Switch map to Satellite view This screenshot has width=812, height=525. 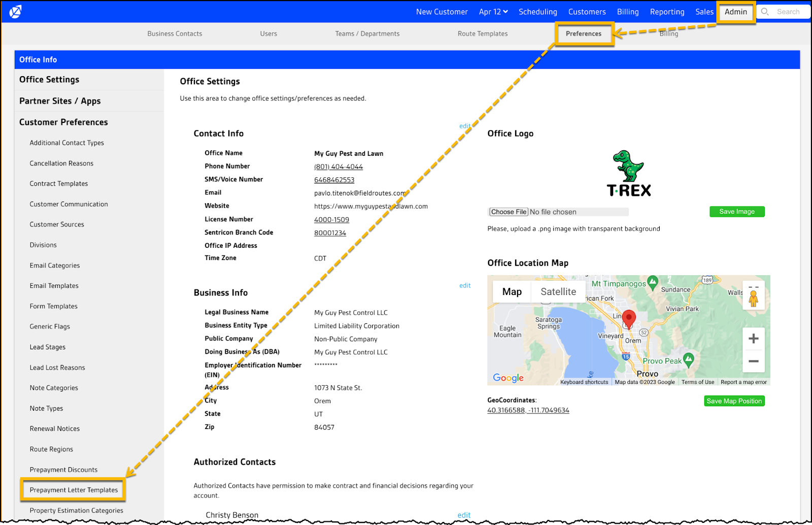(x=558, y=292)
